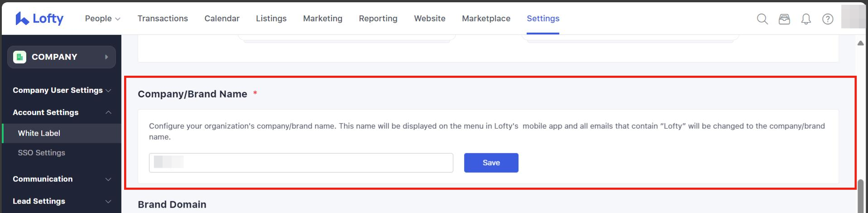
Task: Select White Label in the sidebar
Action: pos(39,133)
